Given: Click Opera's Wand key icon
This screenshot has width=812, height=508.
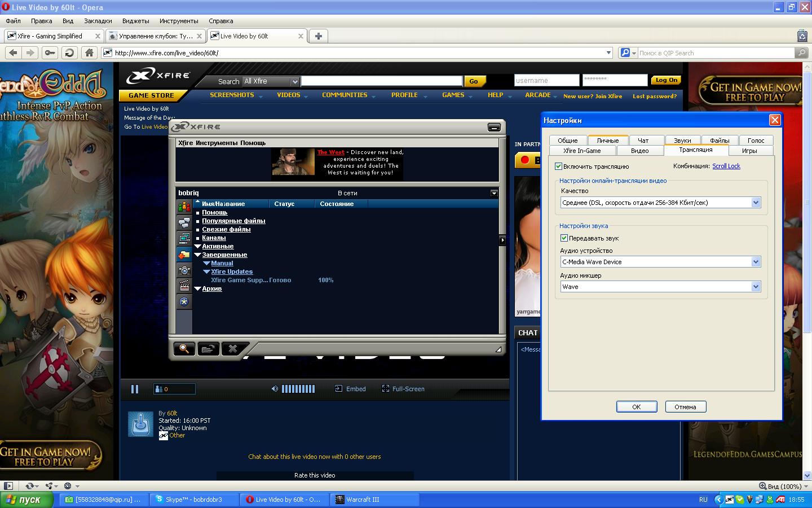Looking at the screenshot, I should [50, 53].
